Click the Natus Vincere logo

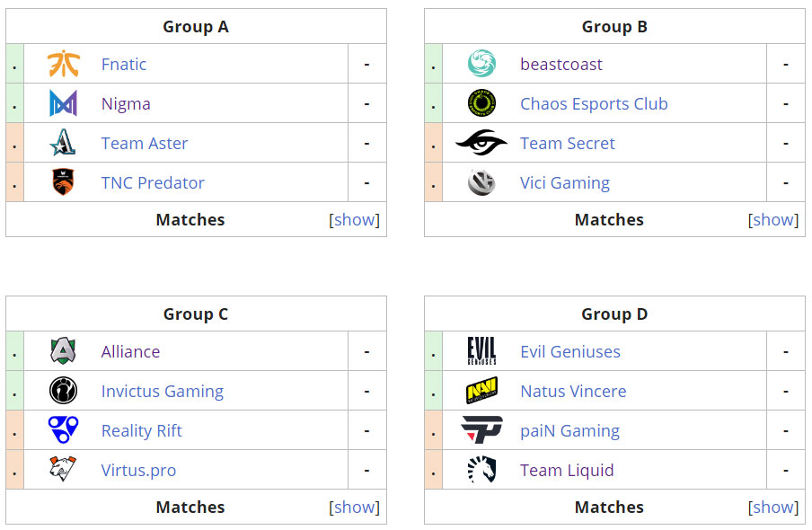[481, 391]
